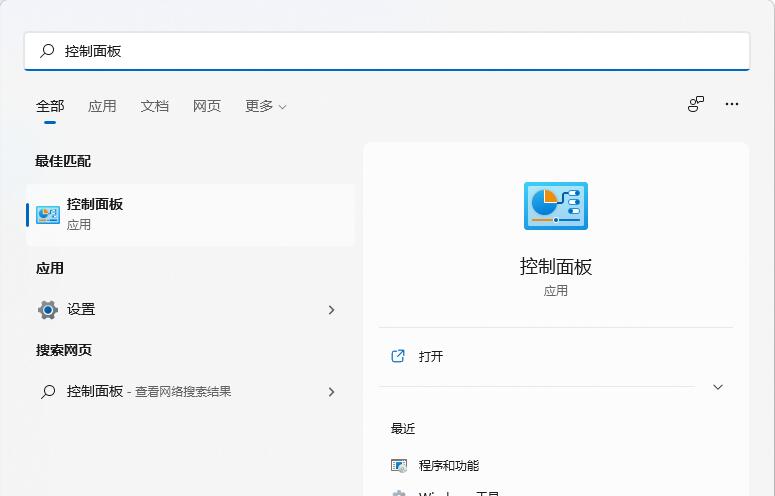Select the 全部 tab
The width and height of the screenshot is (775, 496).
50,106
